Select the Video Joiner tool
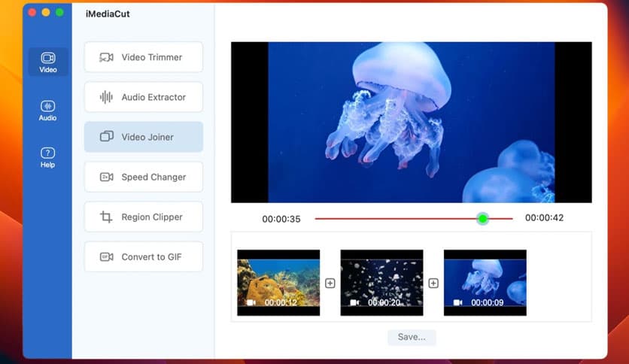The width and height of the screenshot is (629, 364). 144,137
